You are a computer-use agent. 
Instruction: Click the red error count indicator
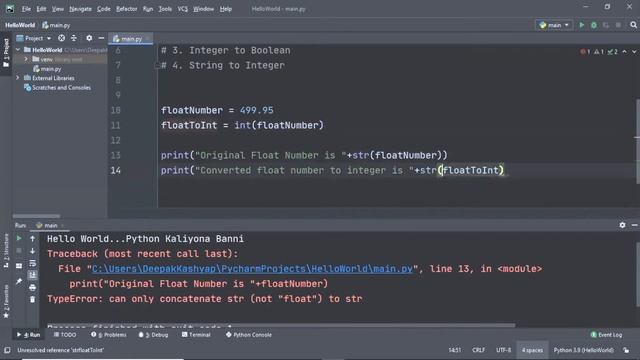(585, 52)
